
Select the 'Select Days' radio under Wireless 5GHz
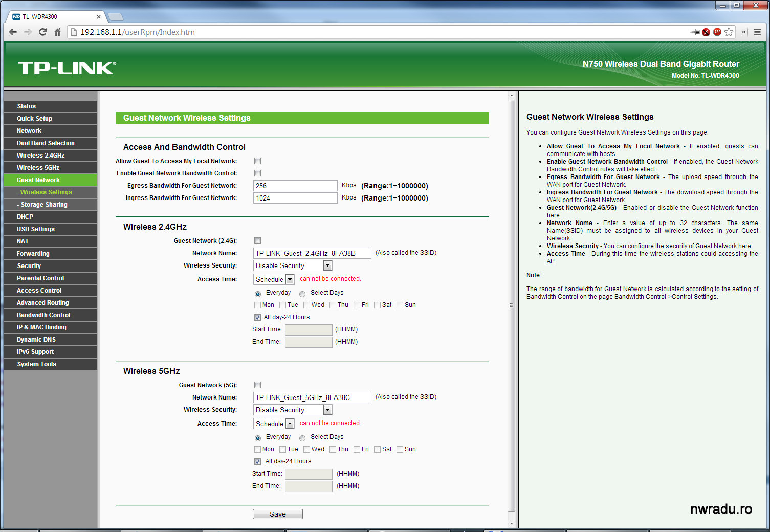pos(302,438)
